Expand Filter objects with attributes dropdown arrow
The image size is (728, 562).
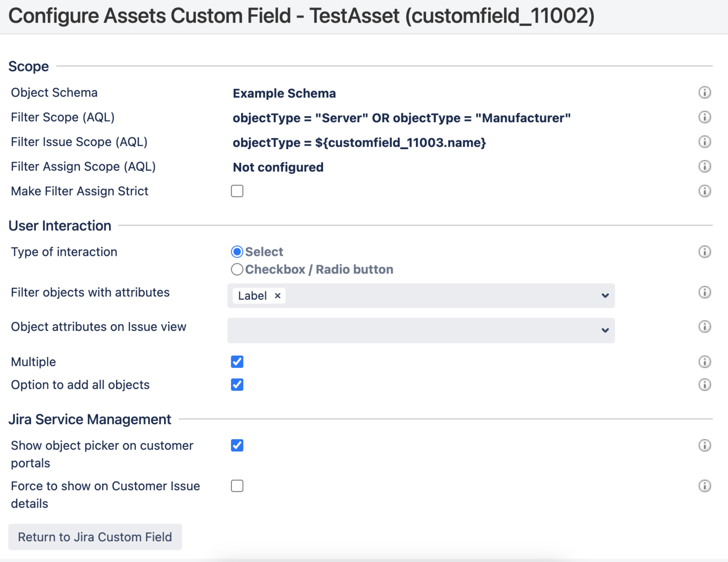[x=605, y=296]
